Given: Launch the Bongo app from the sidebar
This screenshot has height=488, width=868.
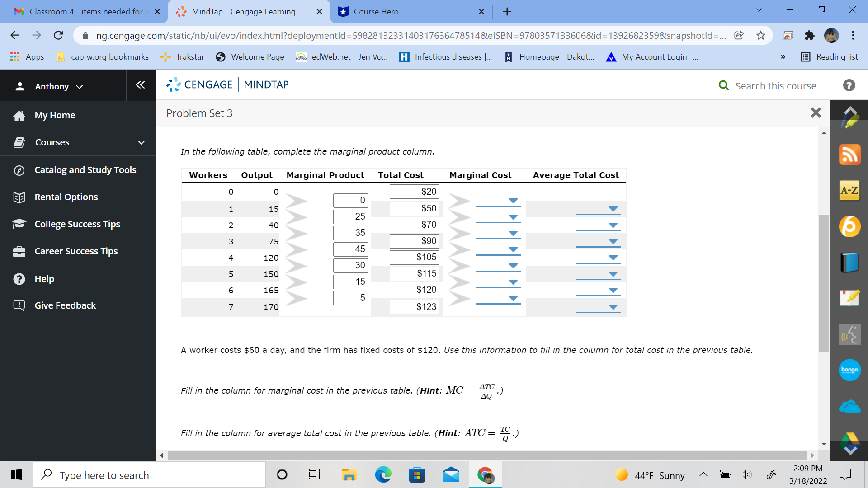Looking at the screenshot, I should click(x=850, y=370).
